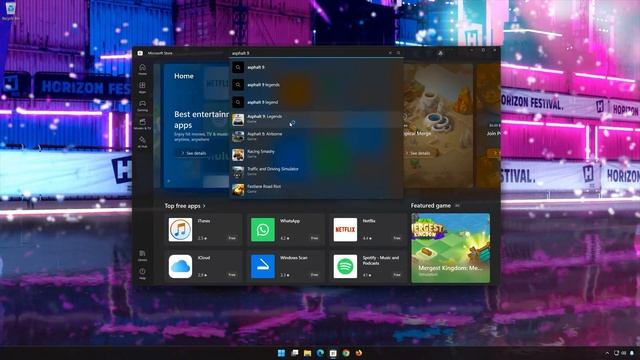Click the search magnifier button in search box
640x360 pixels.
click(398, 53)
